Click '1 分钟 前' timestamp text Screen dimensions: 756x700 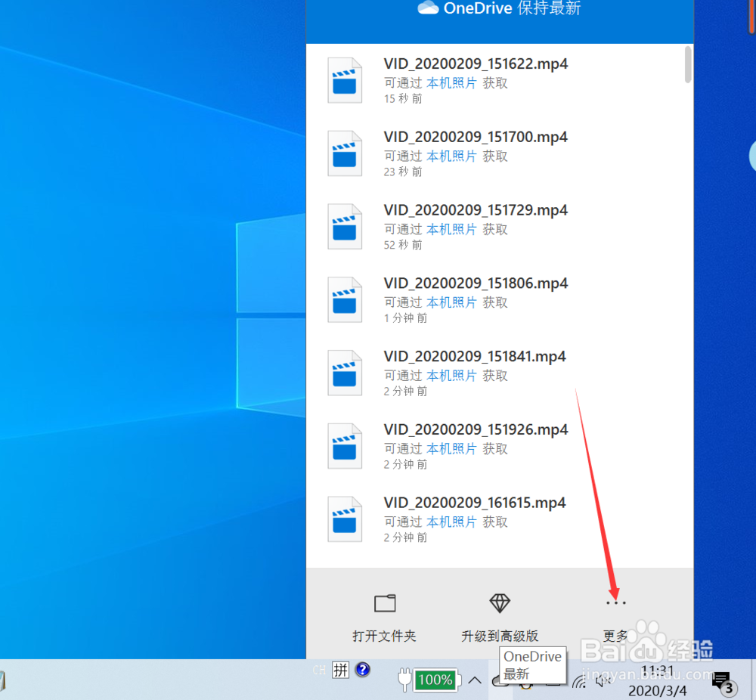pos(405,318)
